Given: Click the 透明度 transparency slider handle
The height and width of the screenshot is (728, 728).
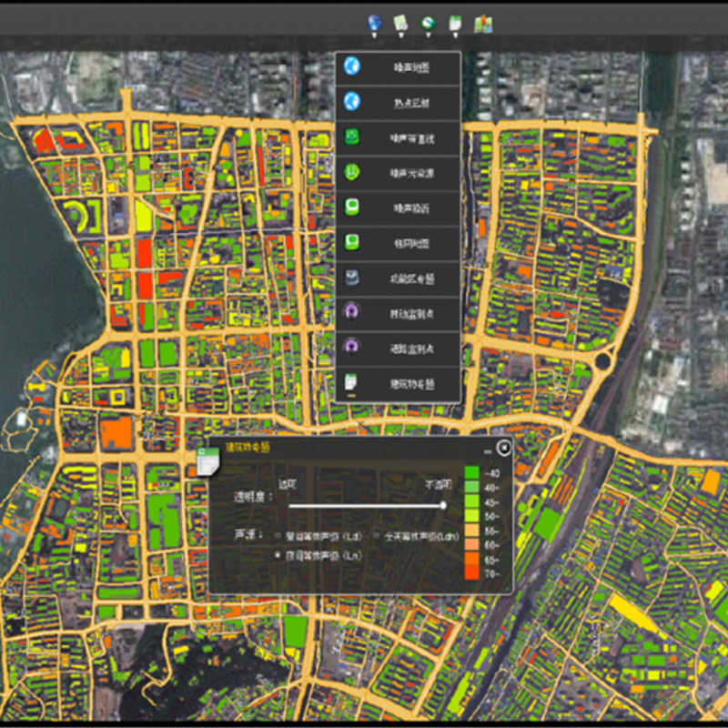Looking at the screenshot, I should (x=443, y=505).
